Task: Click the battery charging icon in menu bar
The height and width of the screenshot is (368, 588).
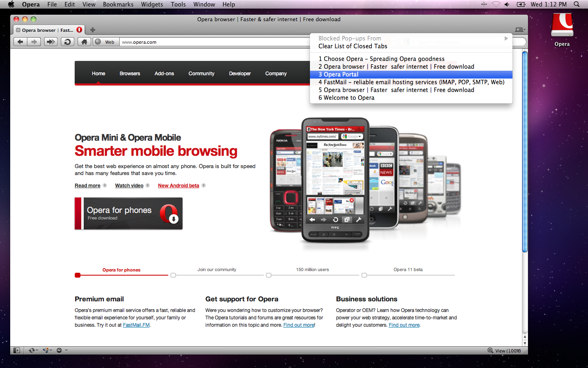Action: tap(521, 4)
